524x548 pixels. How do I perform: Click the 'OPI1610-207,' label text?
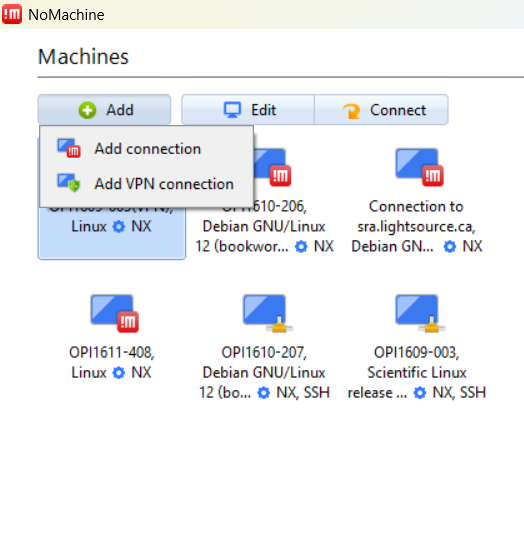point(264,352)
